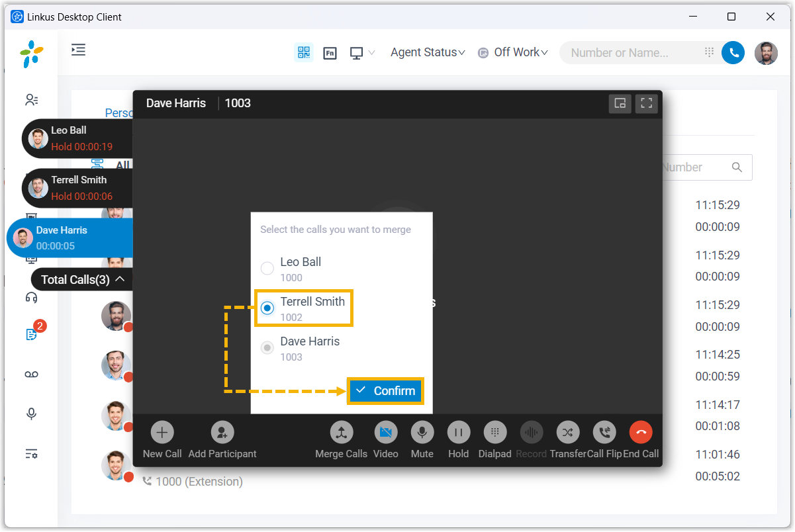This screenshot has height=532, width=795.
Task: Turn off Video in call toolbar
Action: [x=386, y=433]
